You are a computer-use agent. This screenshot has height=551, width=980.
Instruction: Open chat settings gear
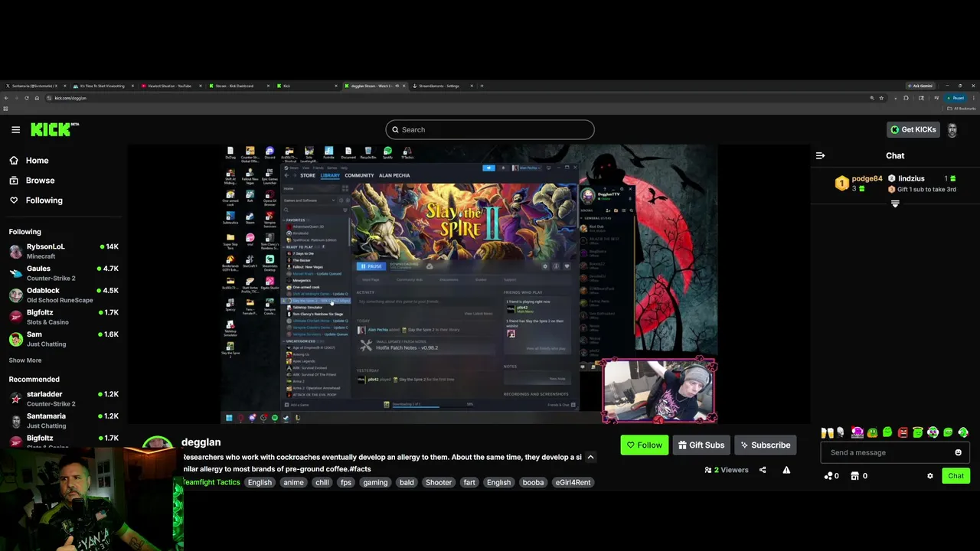point(930,476)
